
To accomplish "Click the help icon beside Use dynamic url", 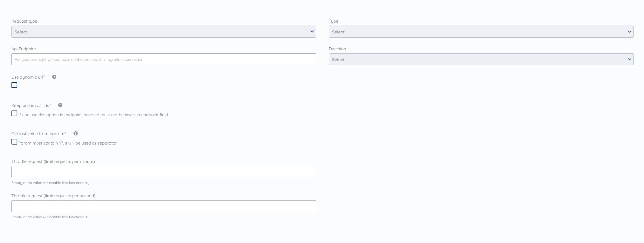I will tap(54, 77).
